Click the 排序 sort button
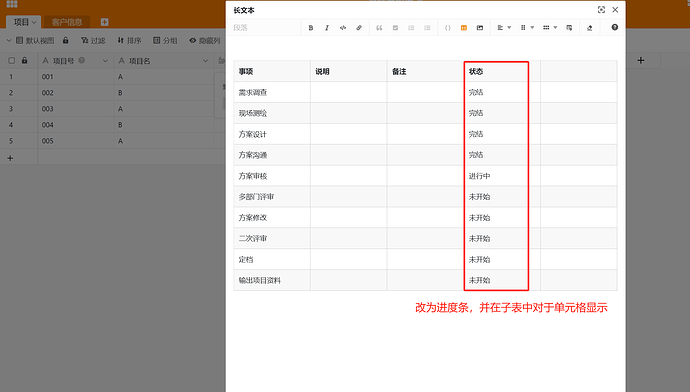 point(129,40)
